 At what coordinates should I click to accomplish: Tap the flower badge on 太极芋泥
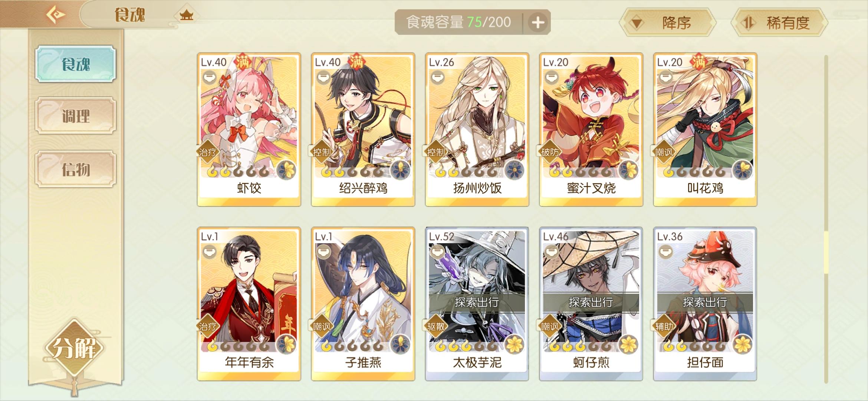(x=514, y=344)
